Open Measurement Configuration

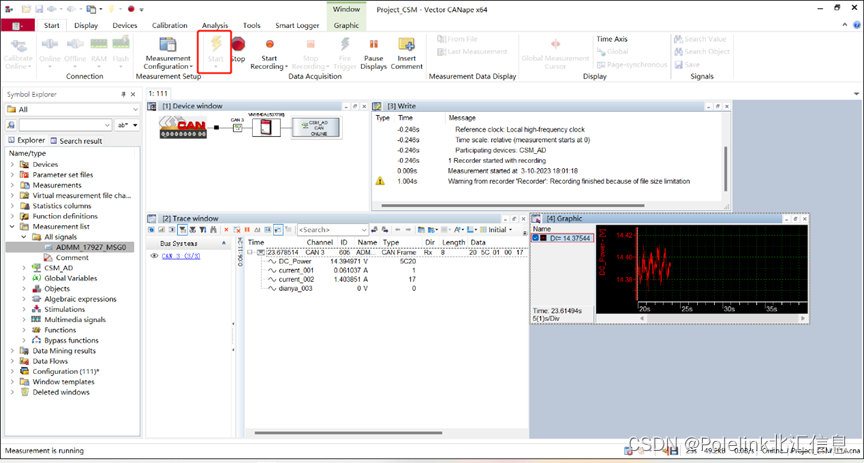pos(168,53)
